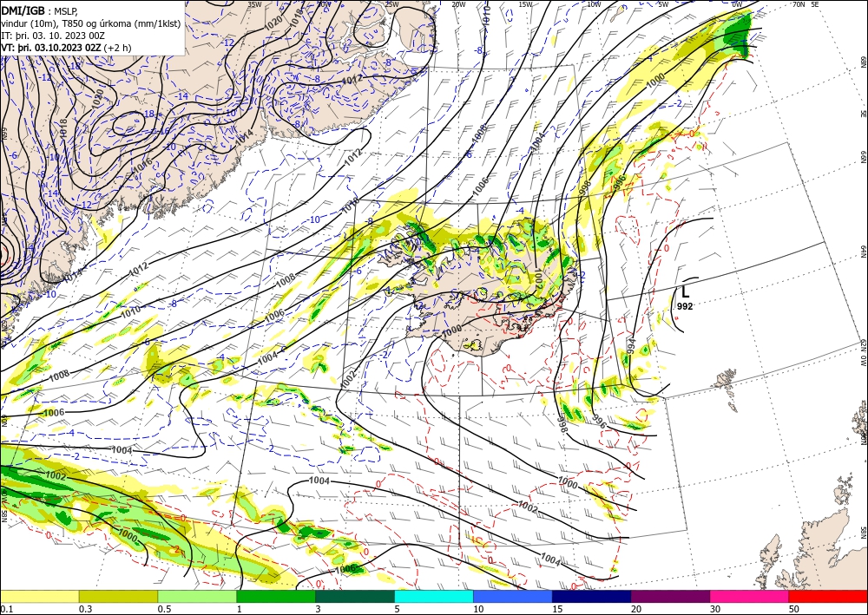Click the legend value '50'

pos(794,609)
